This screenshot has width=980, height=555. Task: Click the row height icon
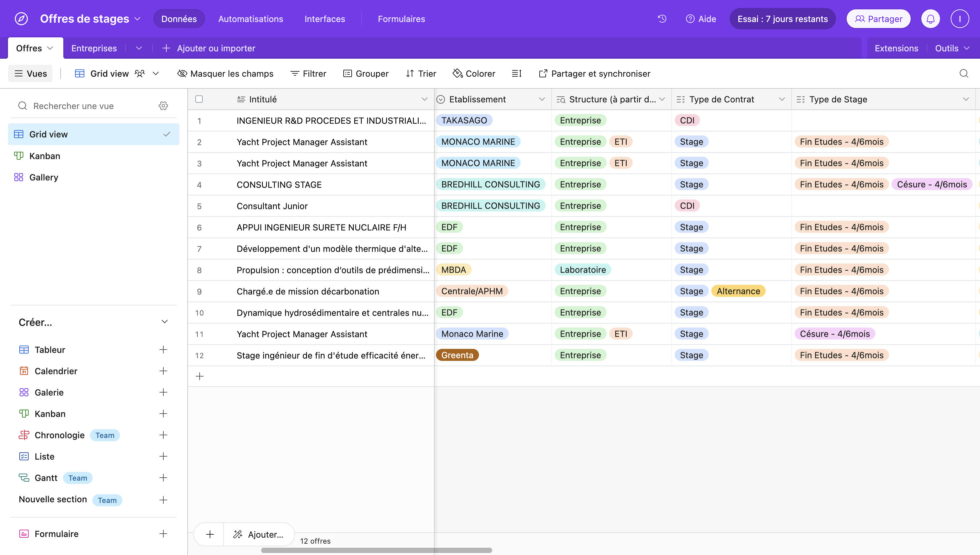(516, 74)
